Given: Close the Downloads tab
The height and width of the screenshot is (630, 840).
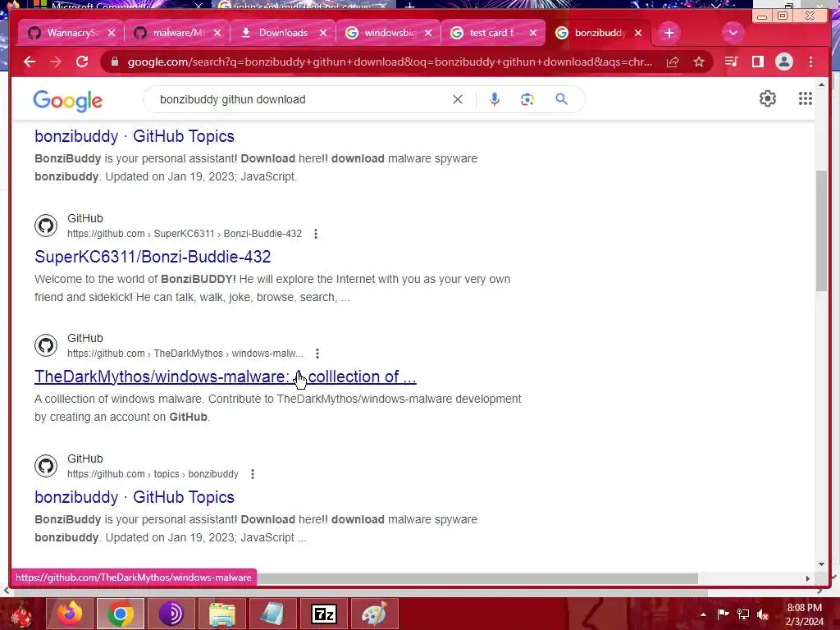Looking at the screenshot, I should pyautogui.click(x=323, y=33).
